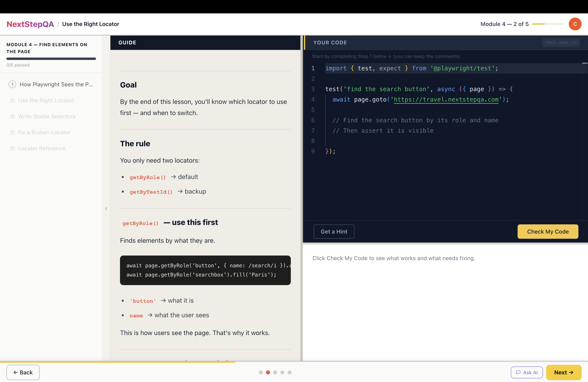Open the user avatar in the top right
The height and width of the screenshot is (382, 588).
point(575,24)
